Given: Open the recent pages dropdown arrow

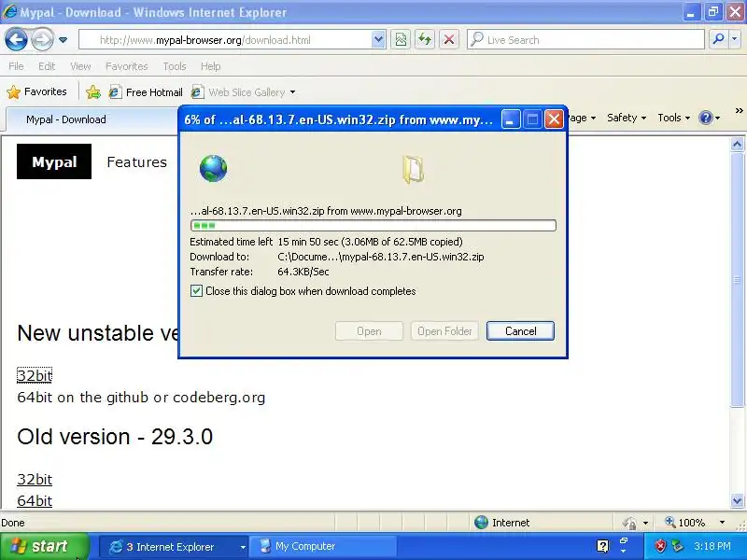Looking at the screenshot, I should pos(63,40).
